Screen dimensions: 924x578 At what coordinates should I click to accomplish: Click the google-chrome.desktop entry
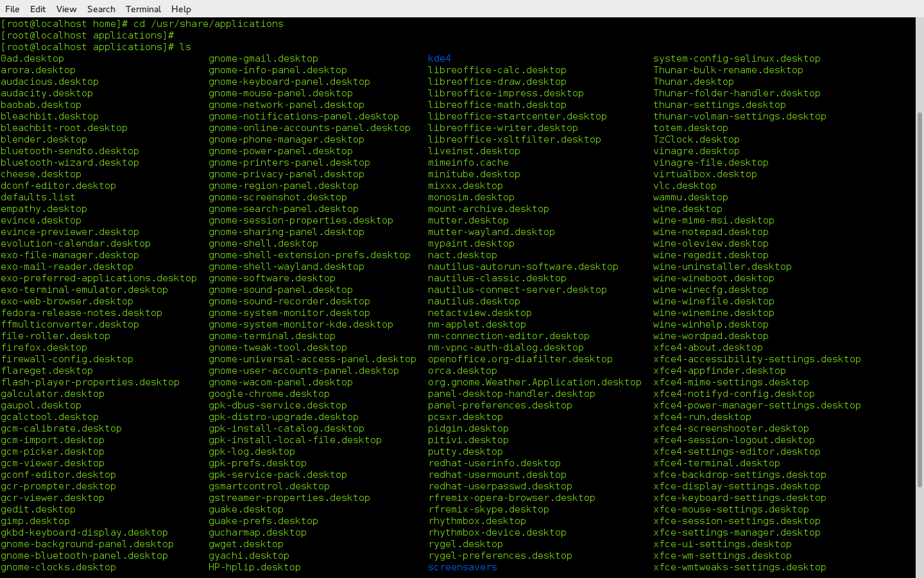click(269, 394)
